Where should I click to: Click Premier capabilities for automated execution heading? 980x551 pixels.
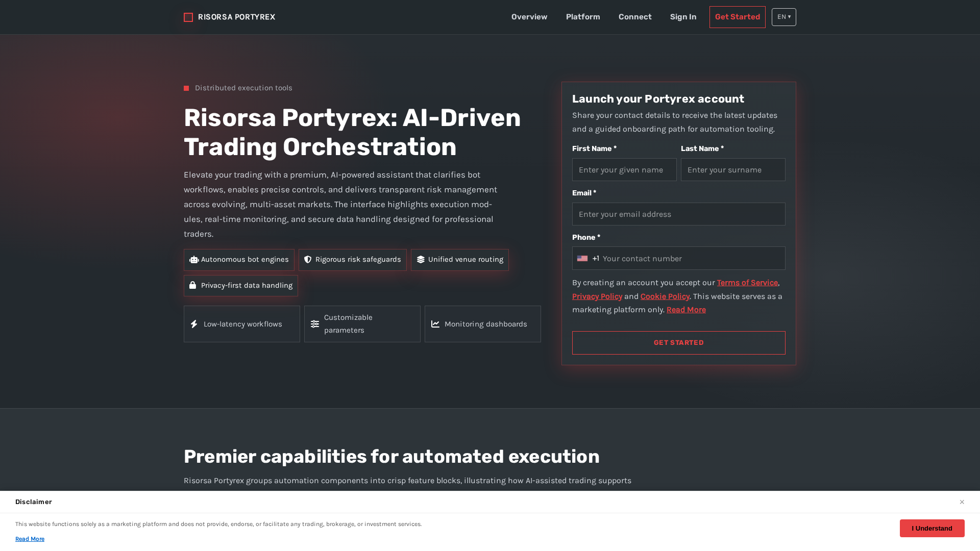[x=391, y=457]
